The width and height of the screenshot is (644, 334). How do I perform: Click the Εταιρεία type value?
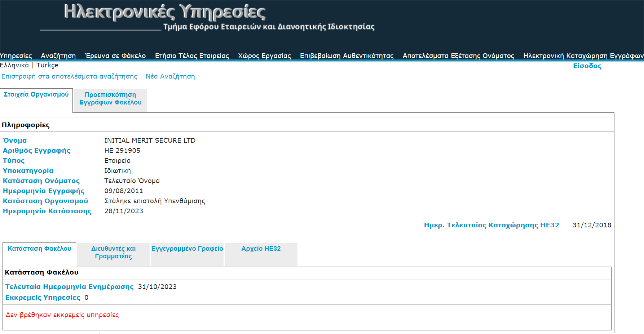click(118, 161)
